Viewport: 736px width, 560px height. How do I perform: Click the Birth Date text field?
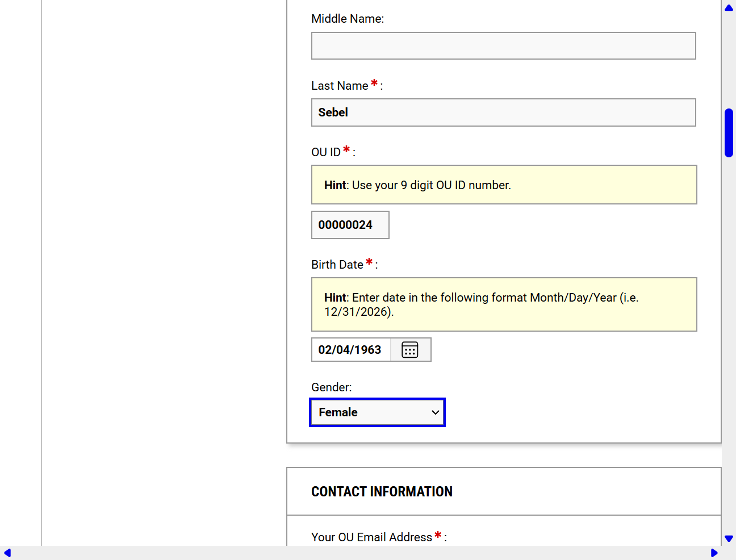pos(351,350)
